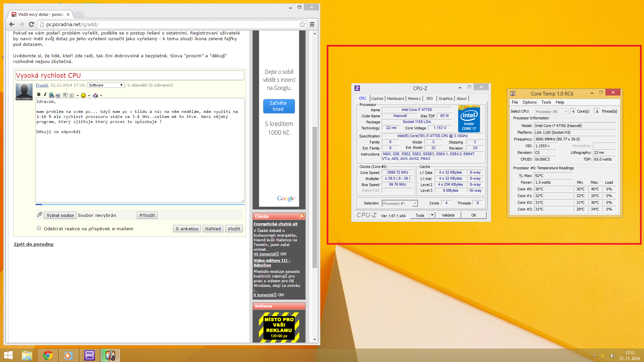Open the Select CPU dropdown in Core Temp
The height and width of the screenshot is (362, 644).
551,112
